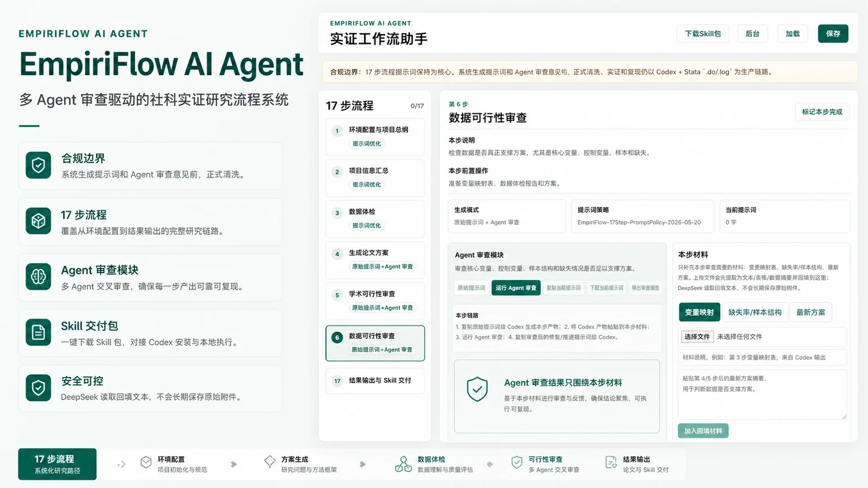The image size is (868, 488).
Task: Select the 变量映射 material tab
Action: click(699, 312)
